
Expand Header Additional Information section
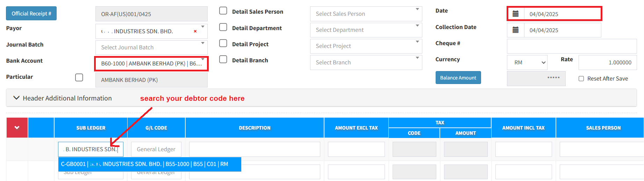click(x=16, y=98)
